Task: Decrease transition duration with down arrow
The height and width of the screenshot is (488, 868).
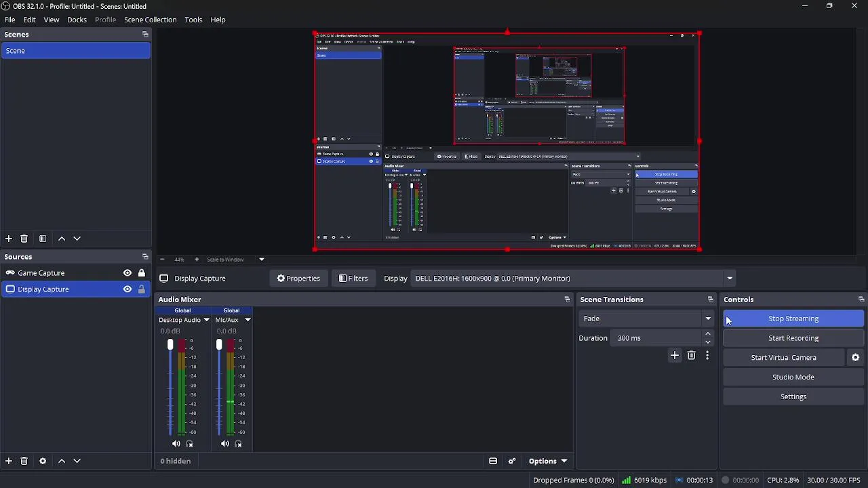Action: [x=708, y=342]
